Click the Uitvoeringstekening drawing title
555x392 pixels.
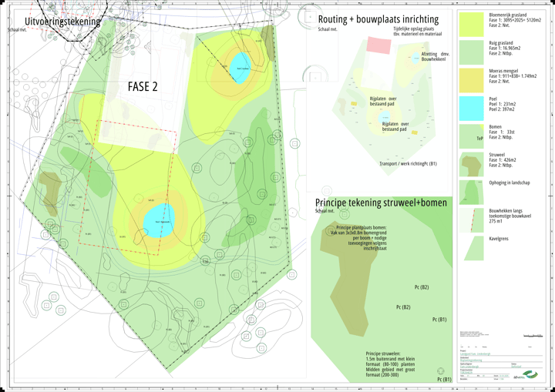coord(62,22)
